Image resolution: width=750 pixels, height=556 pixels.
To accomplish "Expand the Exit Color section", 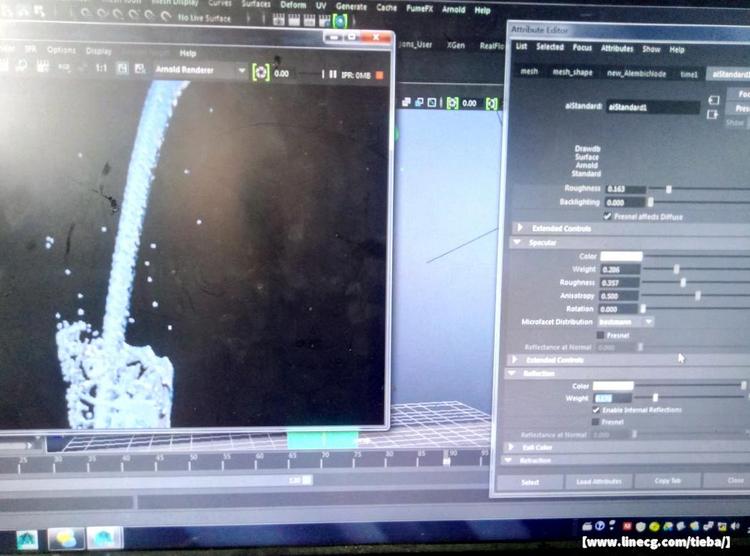I will pos(511,447).
